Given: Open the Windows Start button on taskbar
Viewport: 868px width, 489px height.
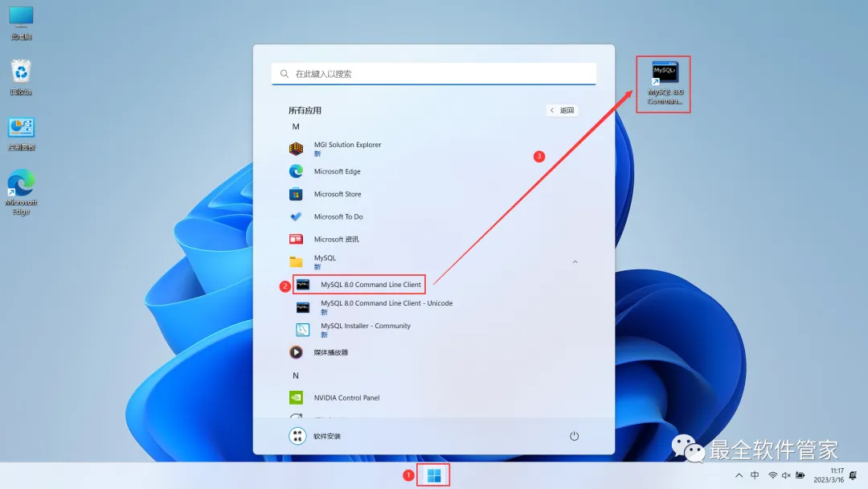Looking at the screenshot, I should click(434, 475).
